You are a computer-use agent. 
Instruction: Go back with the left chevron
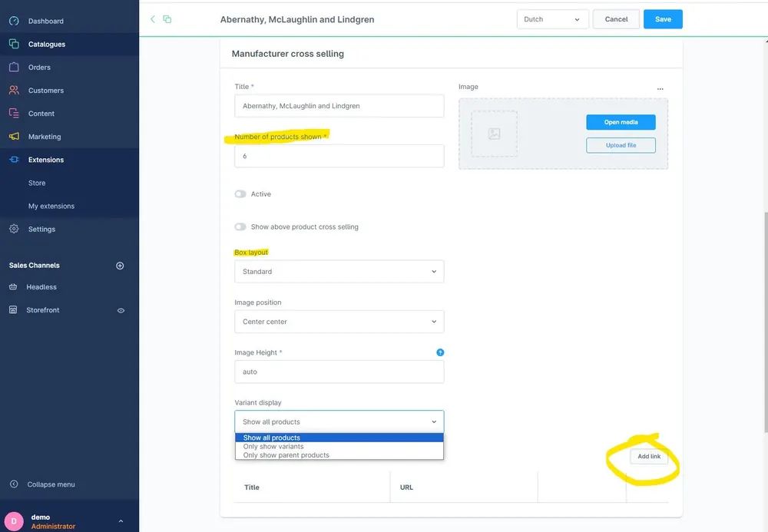[x=153, y=19]
